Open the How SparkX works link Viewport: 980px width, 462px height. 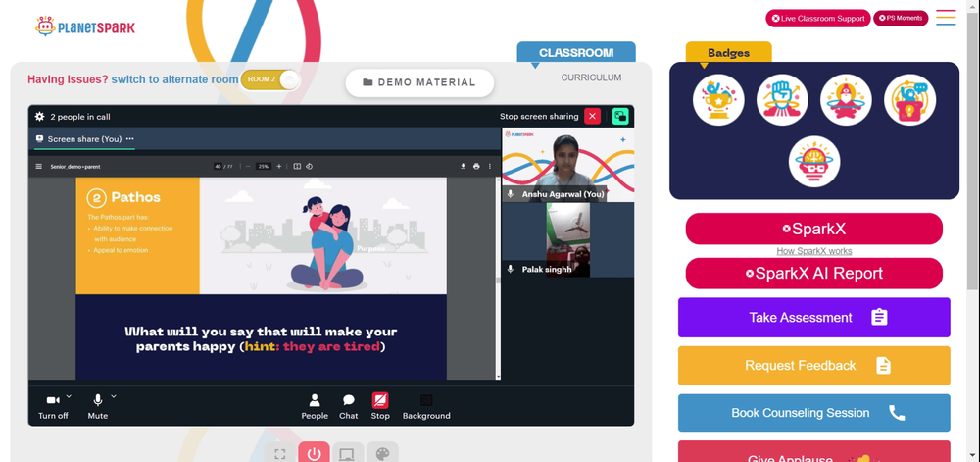pos(813,251)
